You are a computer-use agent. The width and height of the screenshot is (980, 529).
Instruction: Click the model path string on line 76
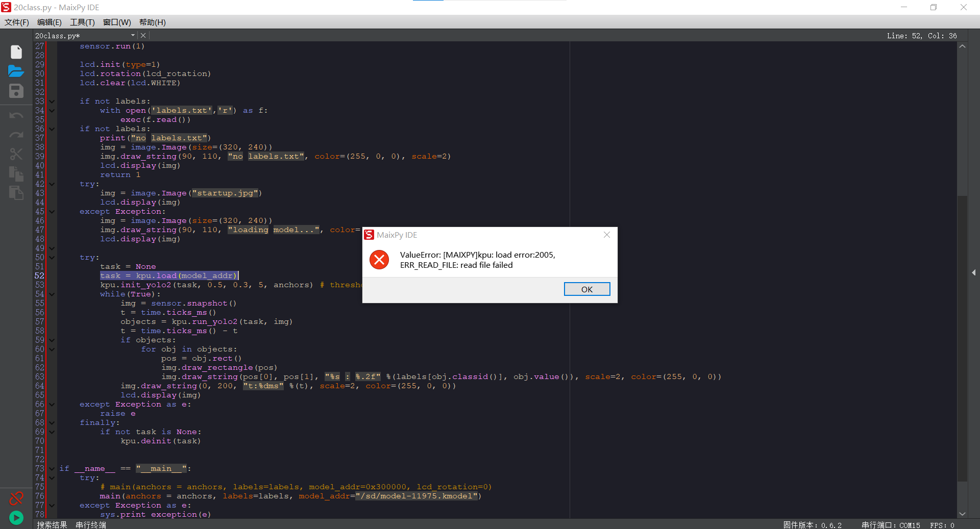click(416, 496)
